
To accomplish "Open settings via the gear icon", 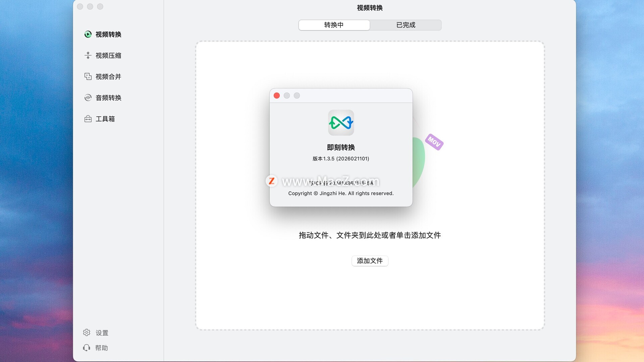I will pos(87,333).
